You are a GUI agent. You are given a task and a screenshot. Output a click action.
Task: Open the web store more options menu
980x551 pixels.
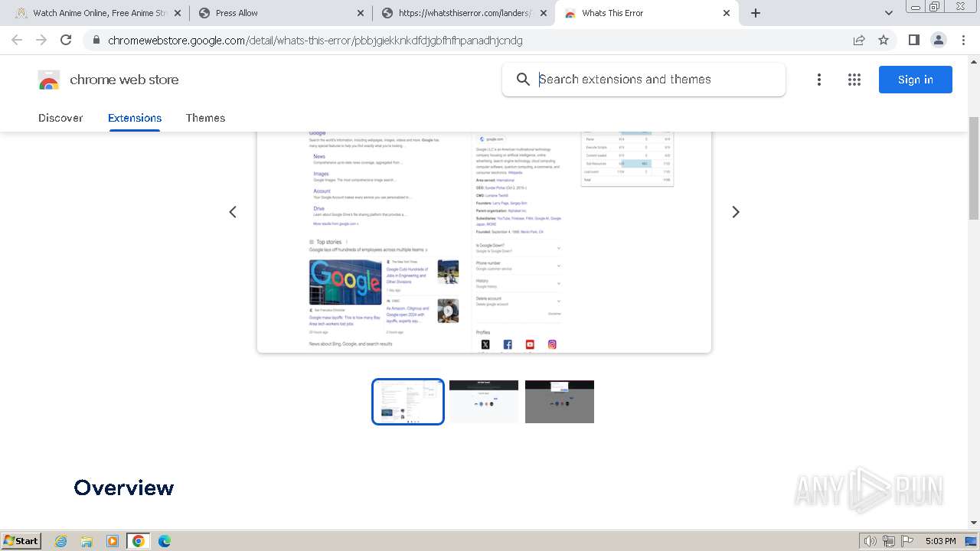[818, 80]
